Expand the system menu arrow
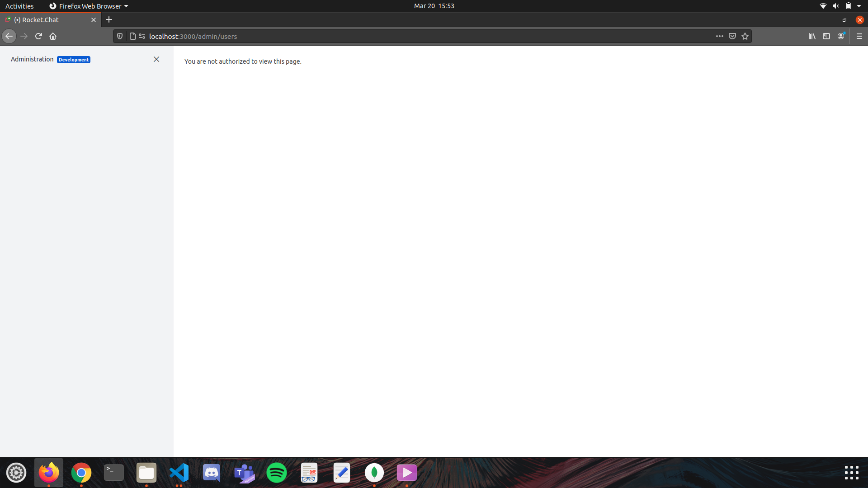 [x=859, y=6]
